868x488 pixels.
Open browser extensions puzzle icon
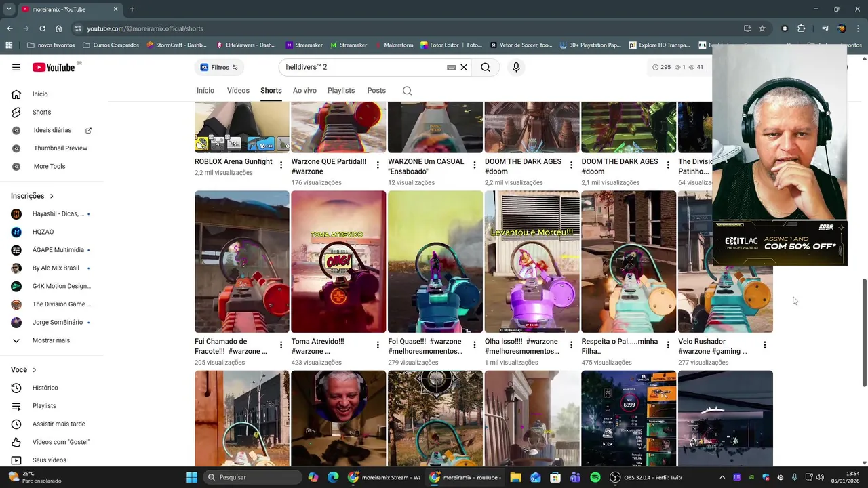(x=802, y=28)
